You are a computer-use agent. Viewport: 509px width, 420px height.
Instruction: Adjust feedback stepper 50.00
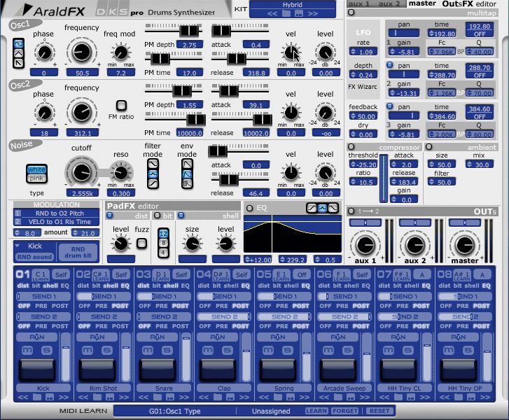click(363, 116)
